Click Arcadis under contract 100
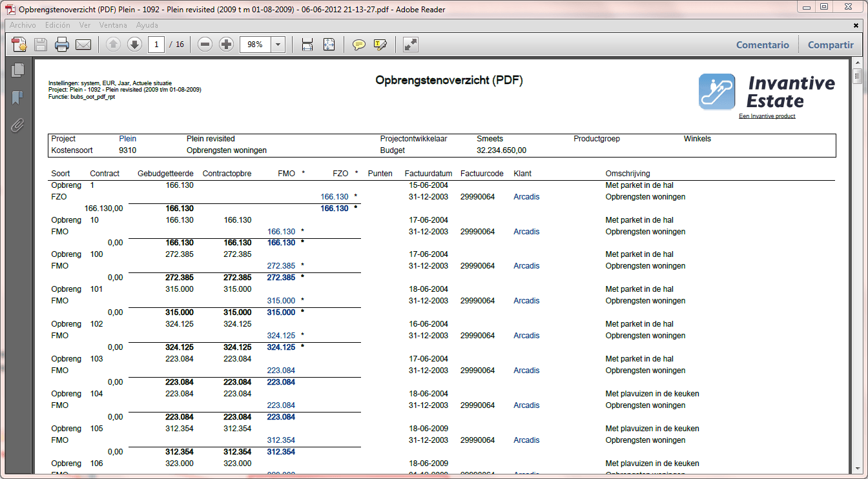 pyautogui.click(x=526, y=266)
